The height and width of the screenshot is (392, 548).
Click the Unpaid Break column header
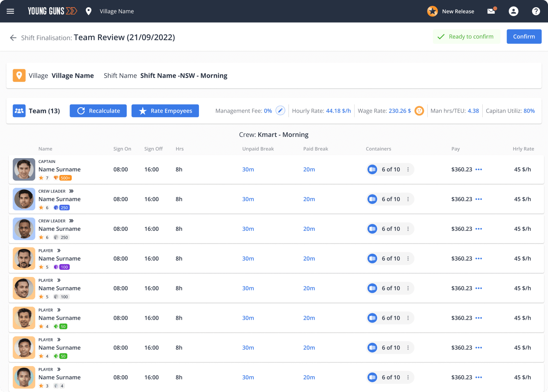[258, 149]
